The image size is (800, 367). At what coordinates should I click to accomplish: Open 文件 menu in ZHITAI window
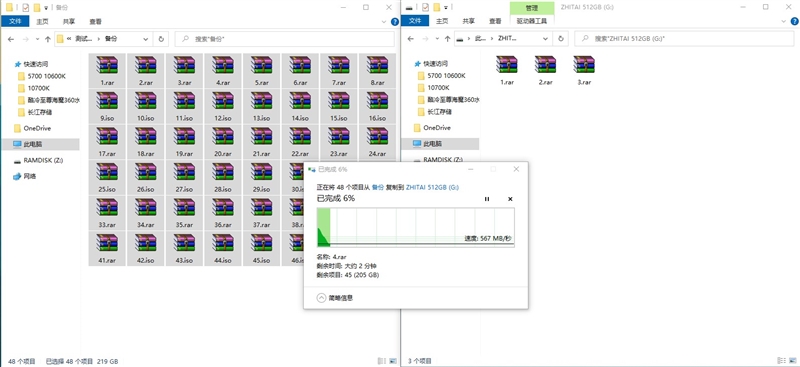(415, 21)
